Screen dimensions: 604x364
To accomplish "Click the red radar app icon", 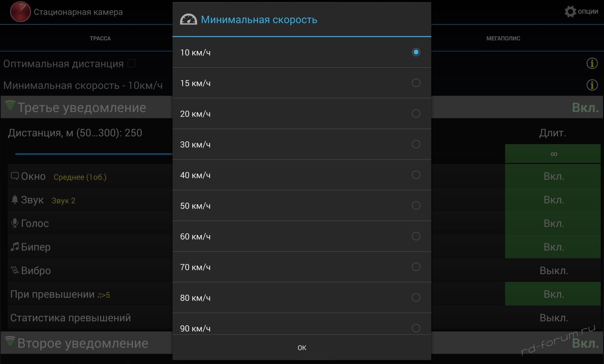I will point(20,12).
